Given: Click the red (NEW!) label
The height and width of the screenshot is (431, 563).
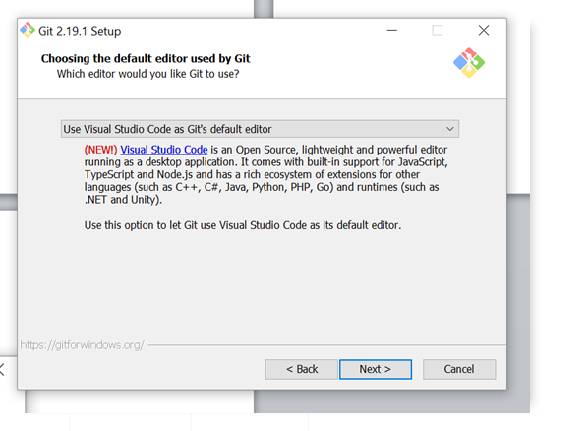Looking at the screenshot, I should pyautogui.click(x=101, y=150).
